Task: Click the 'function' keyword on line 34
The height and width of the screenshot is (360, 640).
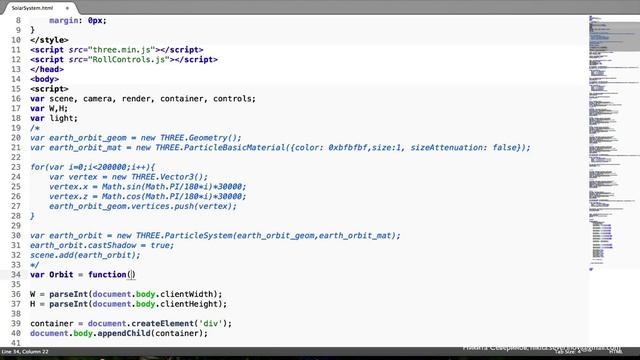Action: point(107,275)
